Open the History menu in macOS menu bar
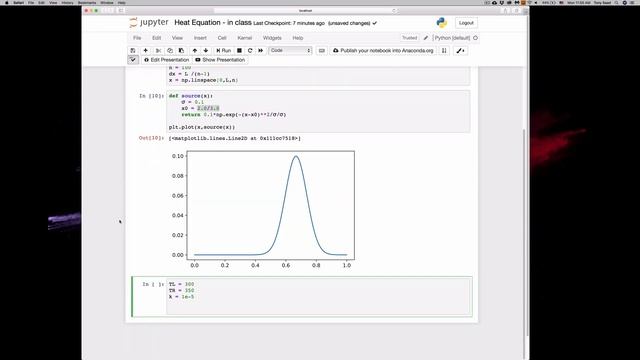 tap(67, 2)
